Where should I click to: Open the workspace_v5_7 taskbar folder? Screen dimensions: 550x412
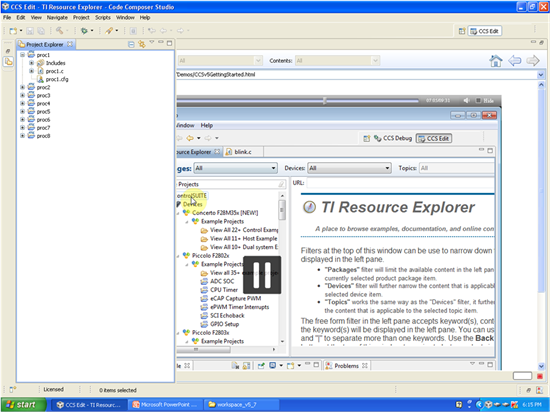click(x=241, y=405)
